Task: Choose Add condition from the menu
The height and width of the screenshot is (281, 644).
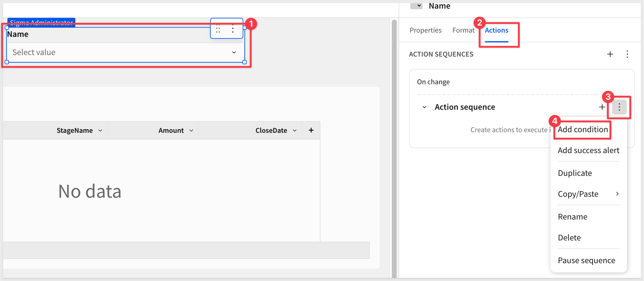Action: pos(583,129)
